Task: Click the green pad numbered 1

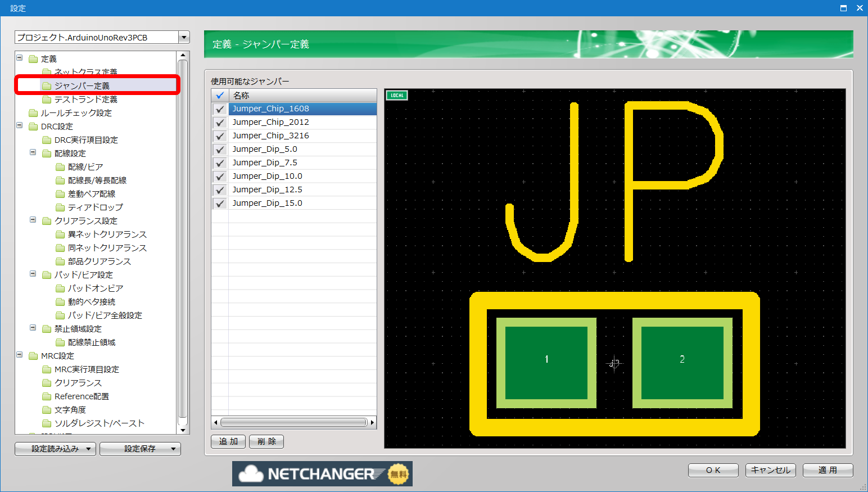Action: pyautogui.click(x=546, y=363)
